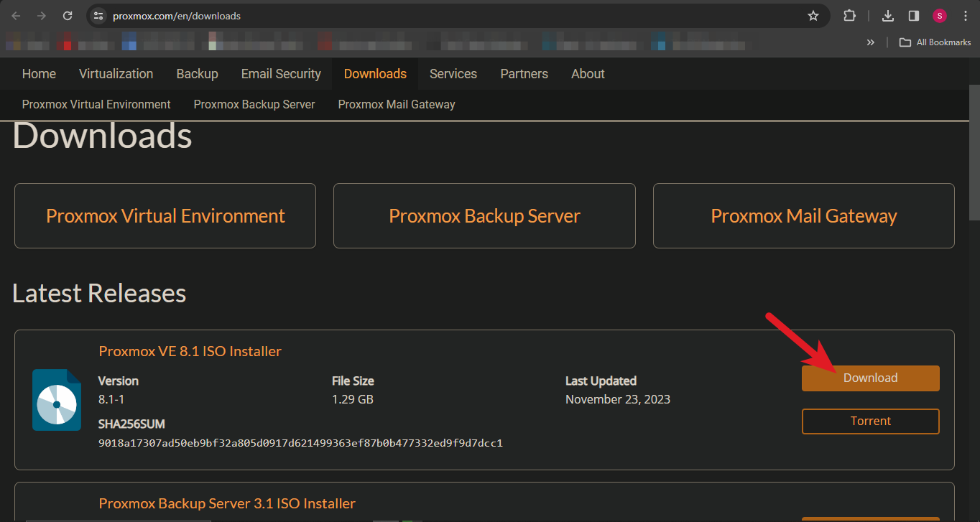Open the browser extensions puzzle icon
Viewport: 980px width, 522px height.
pos(849,16)
